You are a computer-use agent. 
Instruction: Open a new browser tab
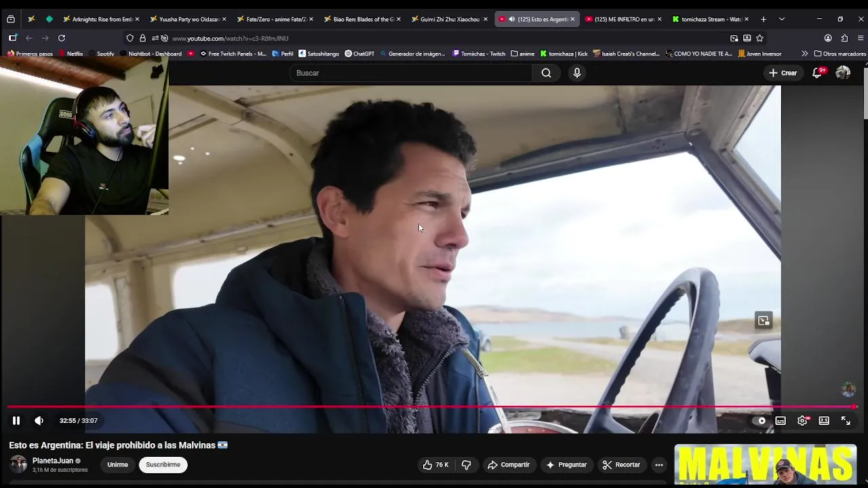[764, 19]
